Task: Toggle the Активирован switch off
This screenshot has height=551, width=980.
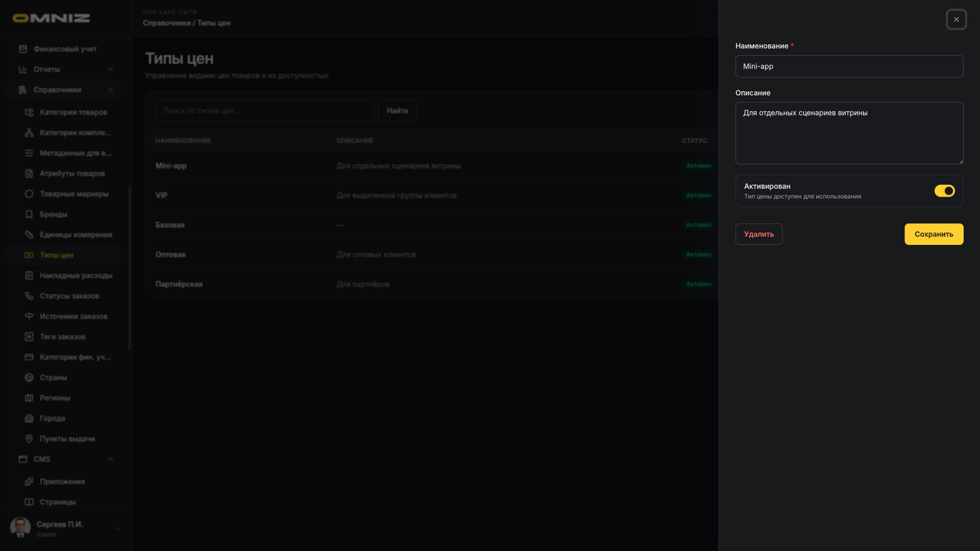Action: point(945,191)
